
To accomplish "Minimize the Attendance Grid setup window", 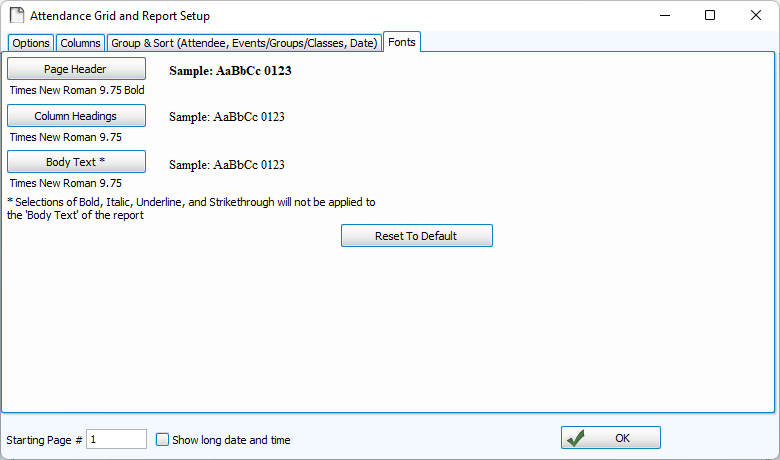I will pyautogui.click(x=663, y=16).
